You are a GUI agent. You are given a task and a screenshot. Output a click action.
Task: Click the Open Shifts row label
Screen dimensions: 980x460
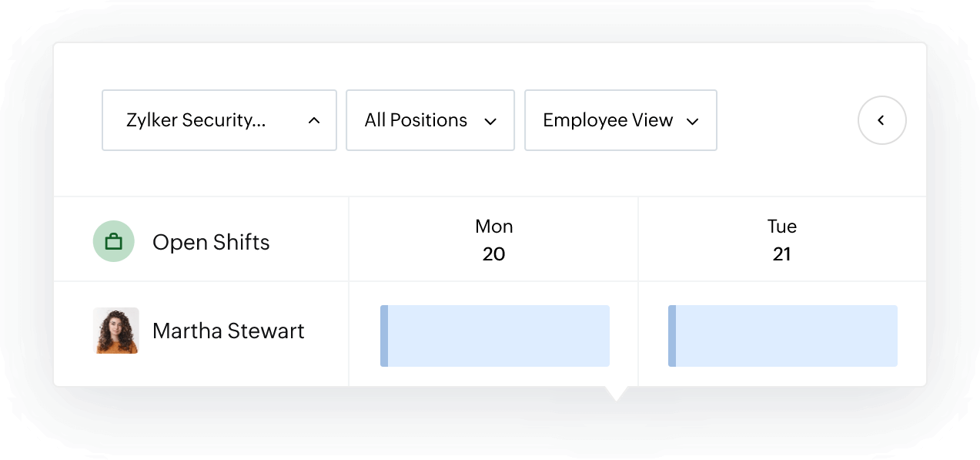tap(211, 241)
